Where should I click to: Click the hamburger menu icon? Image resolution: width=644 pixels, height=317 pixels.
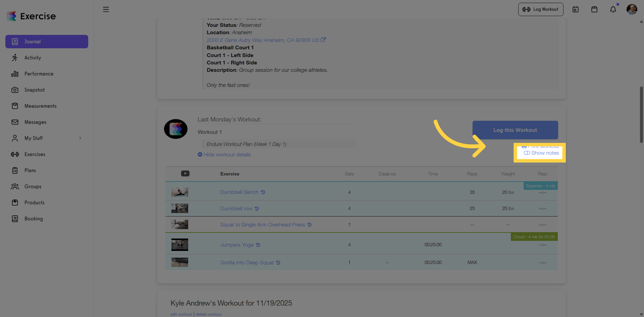coord(106,9)
